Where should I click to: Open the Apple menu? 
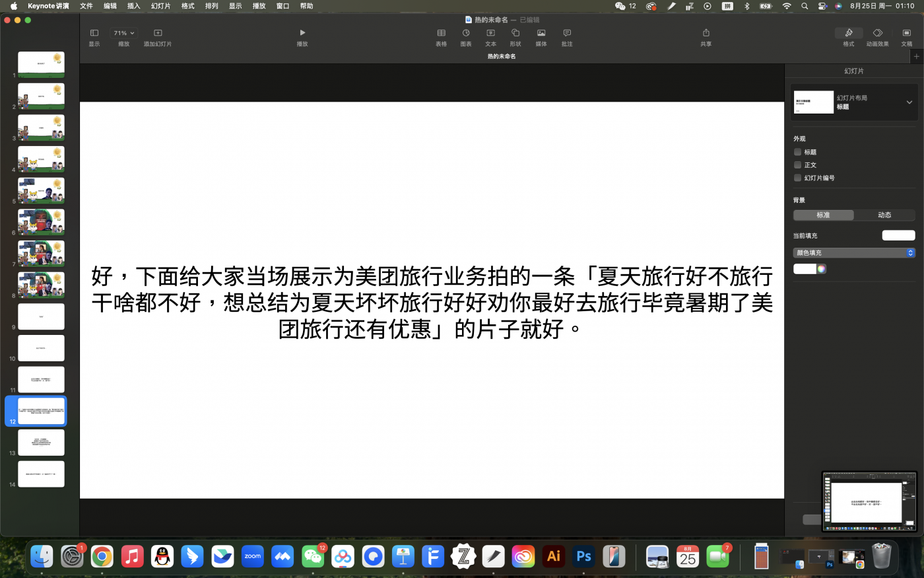point(14,6)
